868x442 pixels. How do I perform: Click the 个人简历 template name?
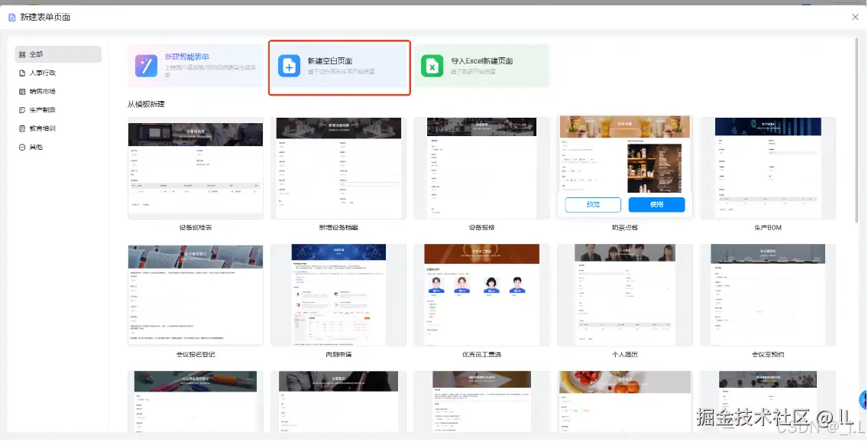[x=624, y=355]
